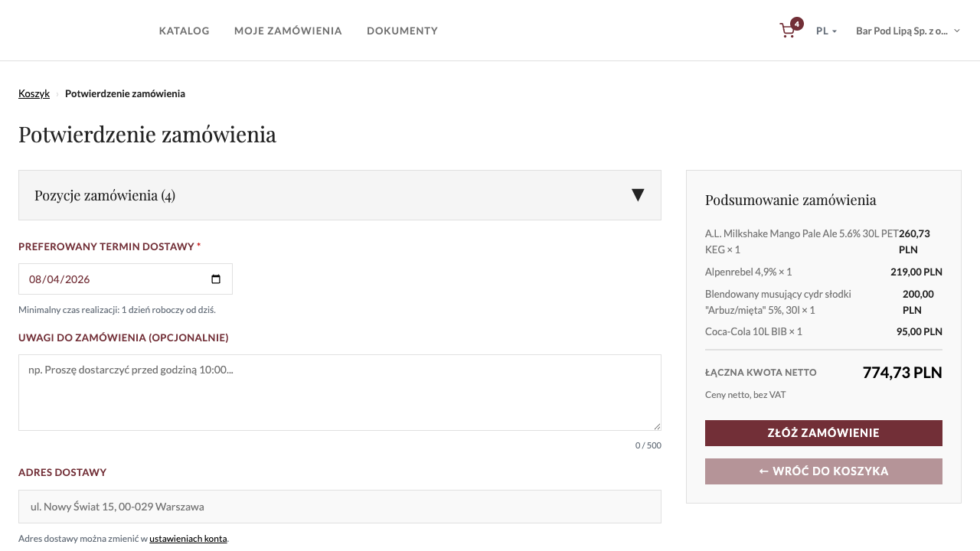980x551 pixels.
Task: Click the Złóż zamówienie button
Action: pos(824,433)
